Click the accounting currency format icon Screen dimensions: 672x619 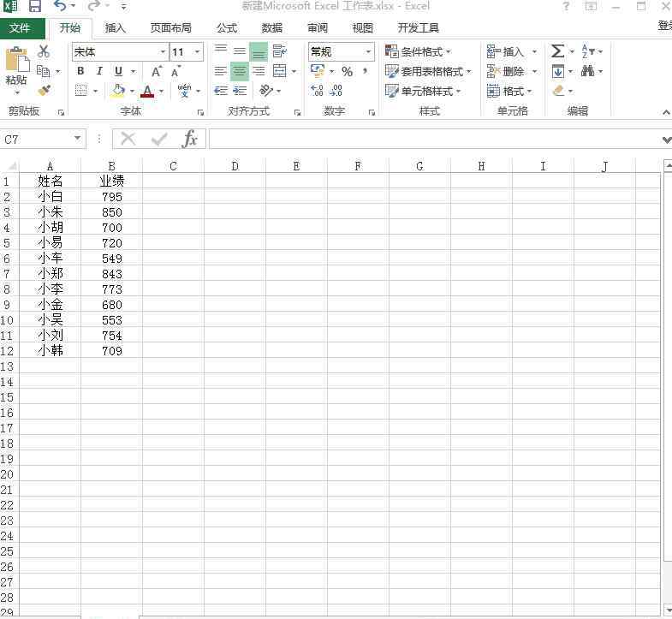click(x=318, y=71)
